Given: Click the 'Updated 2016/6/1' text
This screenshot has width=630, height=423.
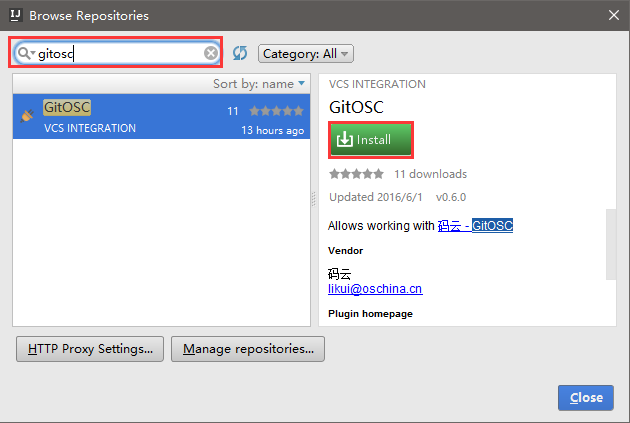Looking at the screenshot, I should [376, 197].
